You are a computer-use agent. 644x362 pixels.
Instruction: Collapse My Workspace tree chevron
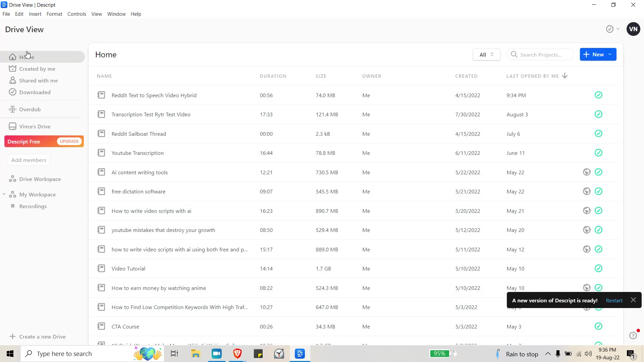(4, 194)
